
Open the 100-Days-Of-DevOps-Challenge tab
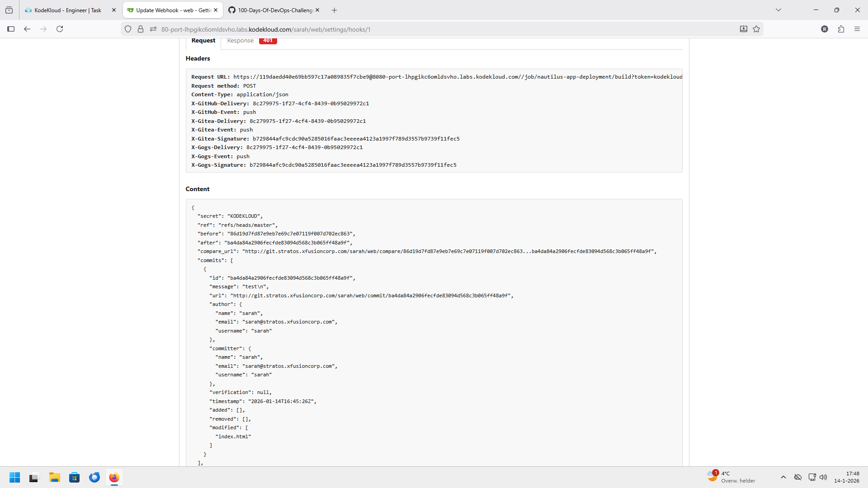(x=271, y=10)
